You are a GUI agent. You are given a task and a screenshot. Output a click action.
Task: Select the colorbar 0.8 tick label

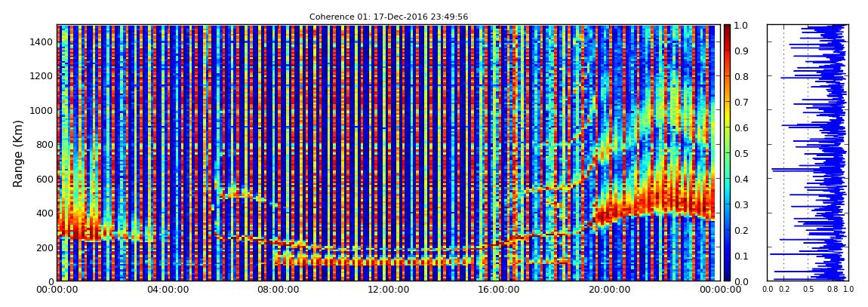(741, 77)
